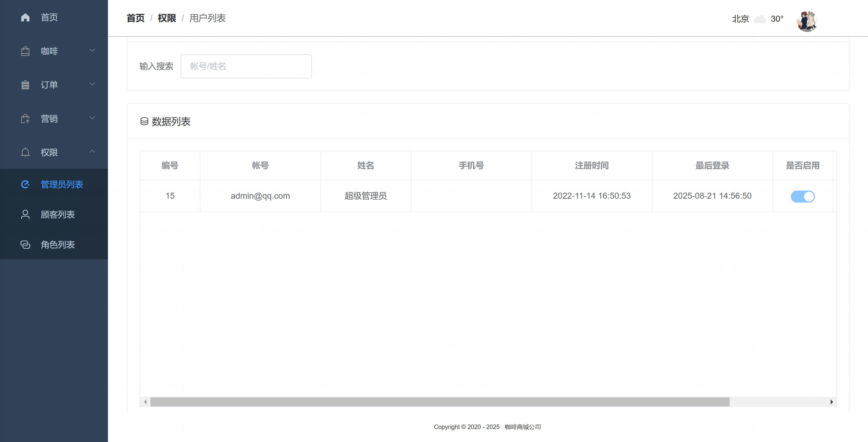This screenshot has height=442, width=868.
Task: Click the 北京 city label
Action: tap(740, 19)
